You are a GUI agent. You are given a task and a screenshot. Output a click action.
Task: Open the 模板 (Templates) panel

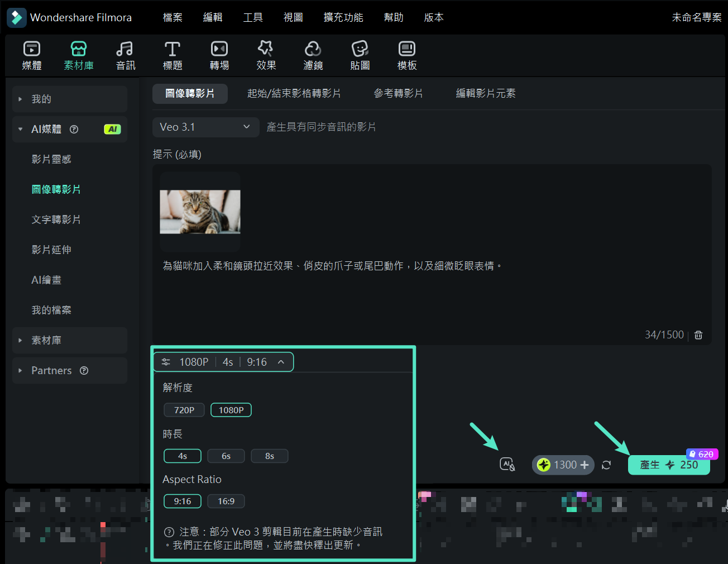pyautogui.click(x=406, y=55)
